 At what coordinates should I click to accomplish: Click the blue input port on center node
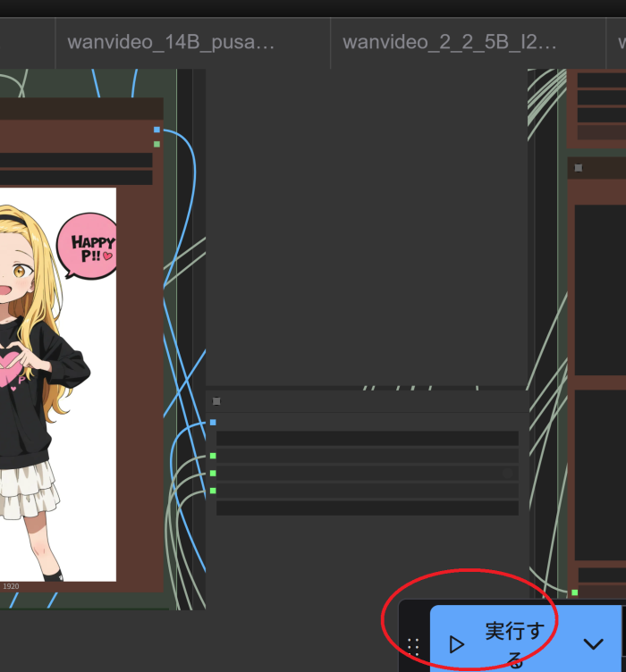click(x=213, y=423)
